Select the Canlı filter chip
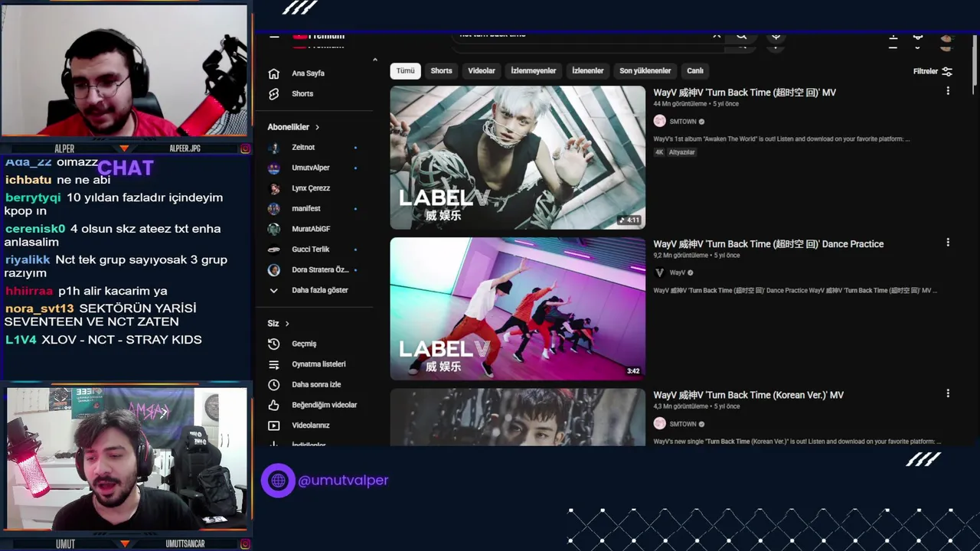980x551 pixels. 695,70
